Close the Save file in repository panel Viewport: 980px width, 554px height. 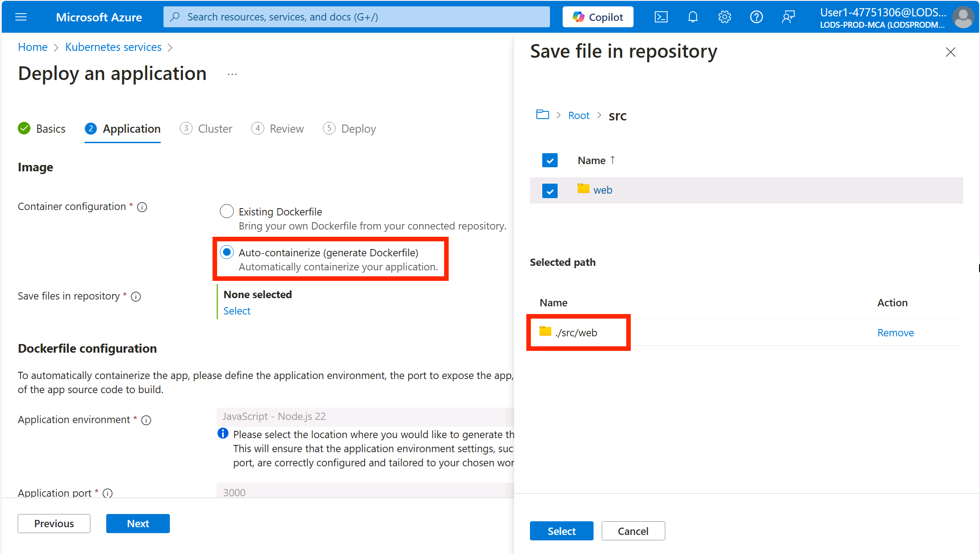(950, 52)
